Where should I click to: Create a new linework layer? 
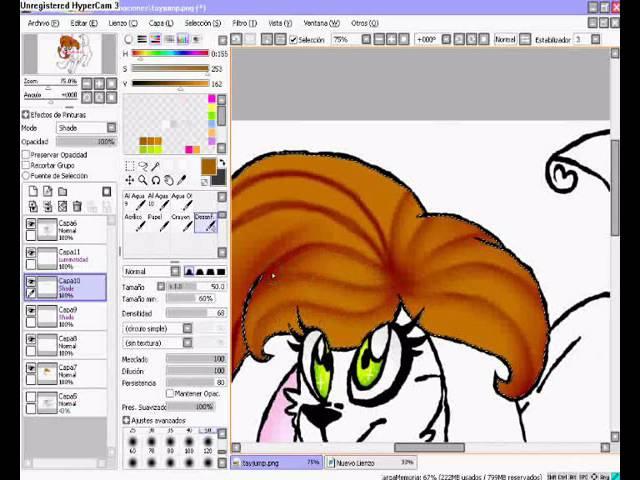[x=48, y=191]
